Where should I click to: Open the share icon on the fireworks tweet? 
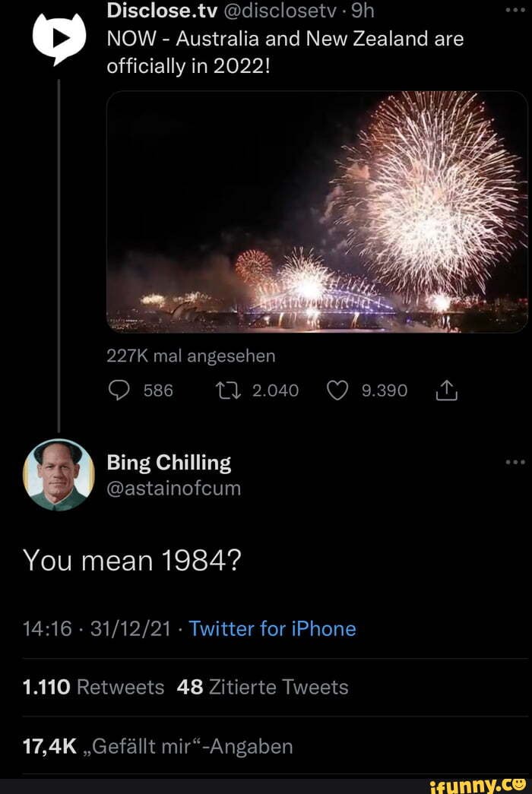point(447,391)
